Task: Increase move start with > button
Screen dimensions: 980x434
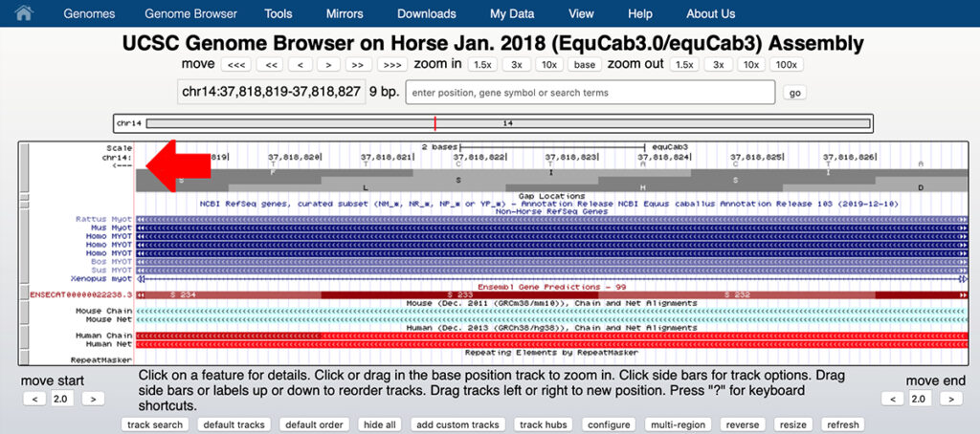Action: [x=93, y=399]
